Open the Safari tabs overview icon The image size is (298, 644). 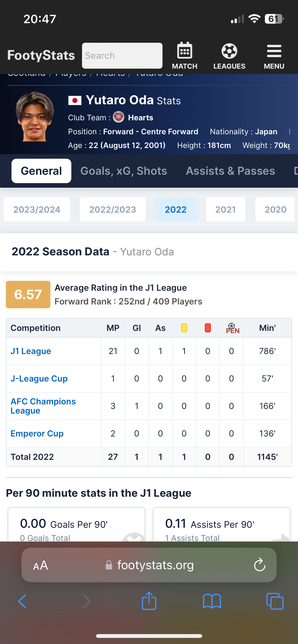click(275, 601)
